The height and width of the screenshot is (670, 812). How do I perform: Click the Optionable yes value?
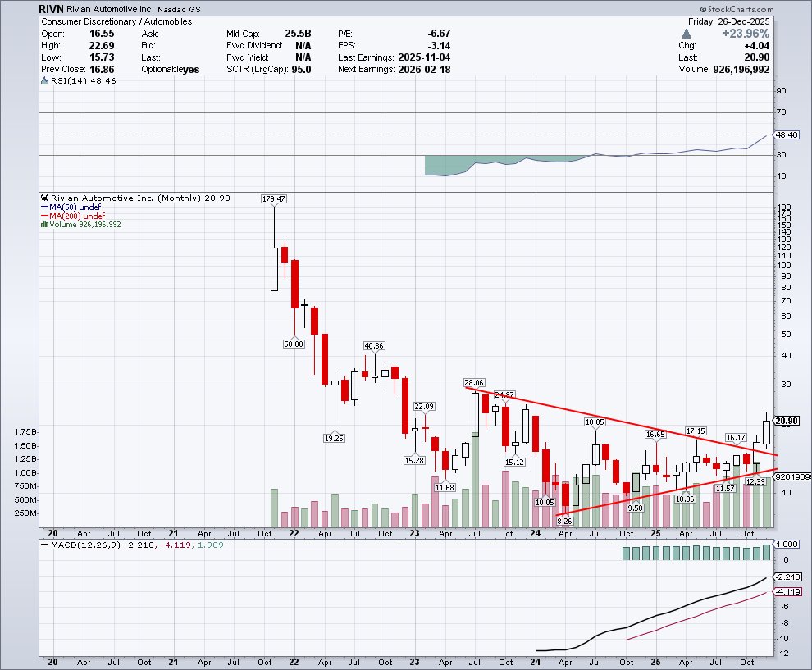pyautogui.click(x=191, y=70)
